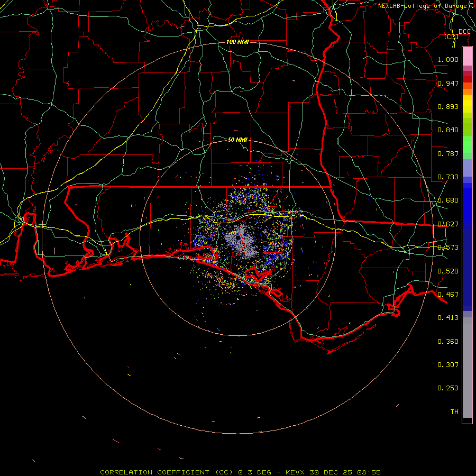Click the Correlation Coefficient caption at the bottom

pos(240,472)
